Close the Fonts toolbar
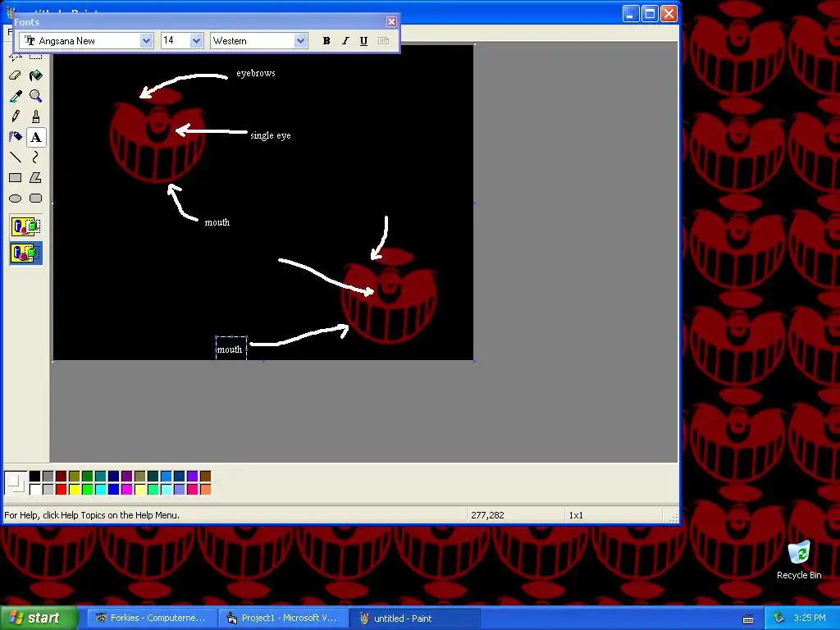This screenshot has height=630, width=840. coord(391,21)
